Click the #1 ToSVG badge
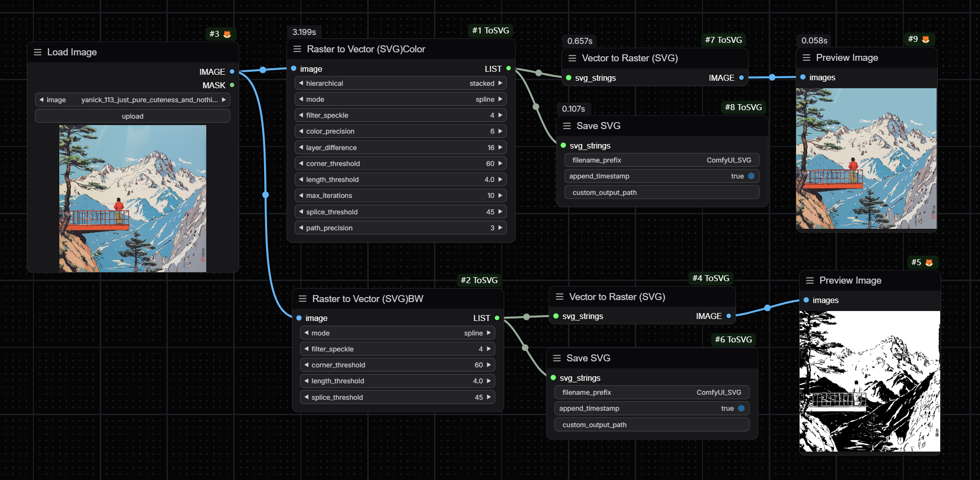 pyautogui.click(x=491, y=30)
